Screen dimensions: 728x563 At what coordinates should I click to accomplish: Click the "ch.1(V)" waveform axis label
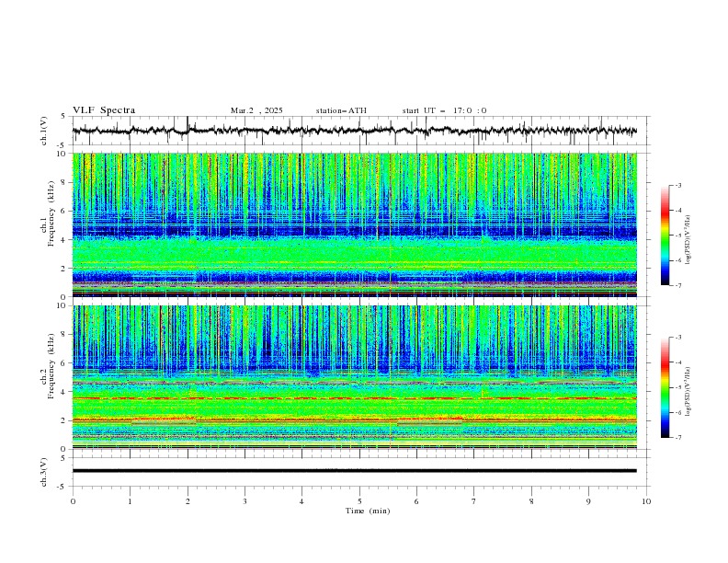pos(44,131)
